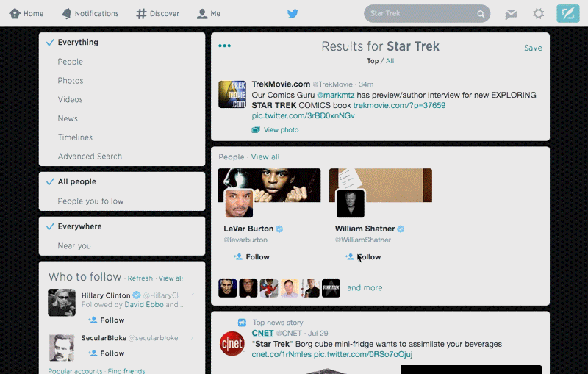Dismiss the Hillary Clinton suggestion

[x=193, y=294]
